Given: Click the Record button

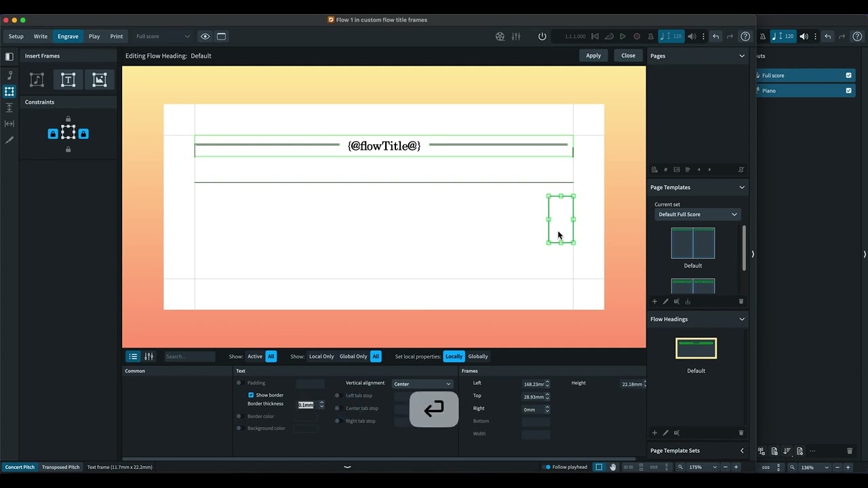Looking at the screenshot, I should [637, 37].
